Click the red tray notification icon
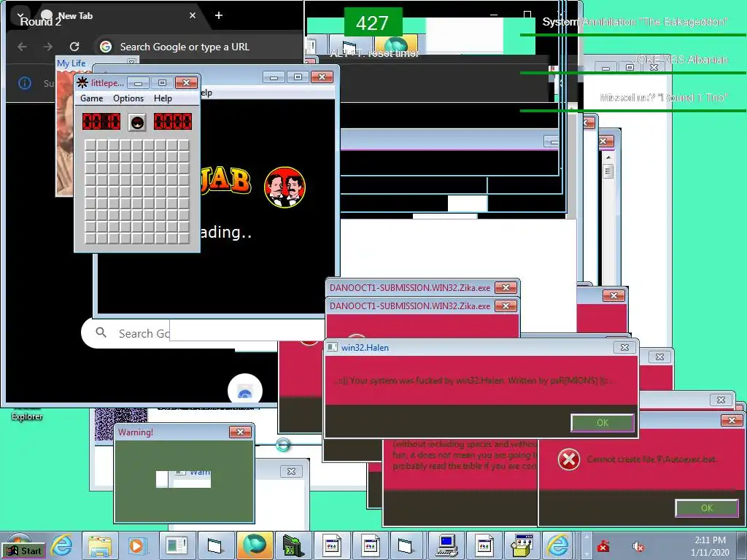The height and width of the screenshot is (560, 747). coord(603,547)
